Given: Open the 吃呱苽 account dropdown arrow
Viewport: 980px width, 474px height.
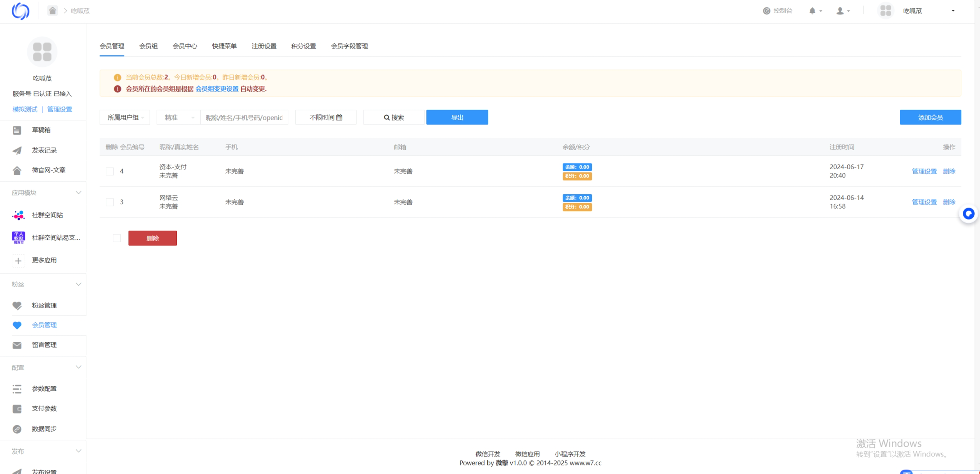Looking at the screenshot, I should pos(953,11).
